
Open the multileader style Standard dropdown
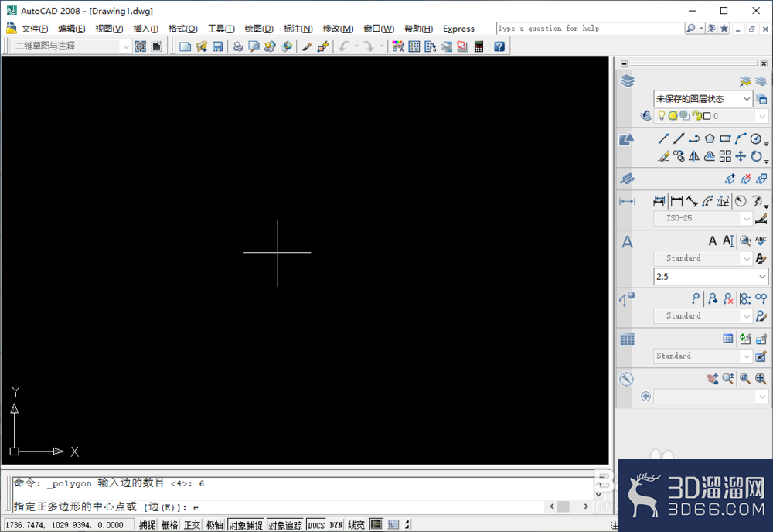tap(703, 315)
